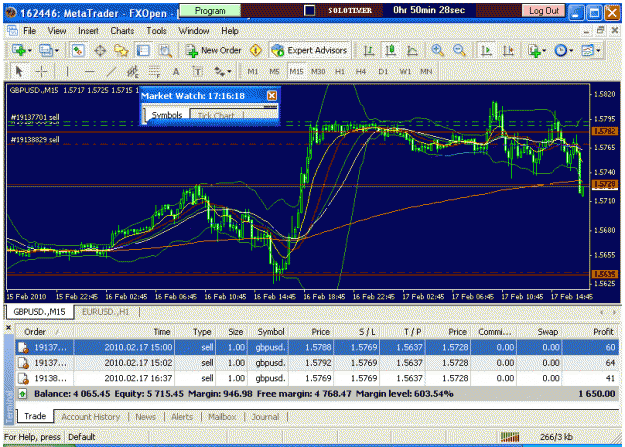Set timeframe to M5
Screen dimensions: 625x447
point(274,72)
